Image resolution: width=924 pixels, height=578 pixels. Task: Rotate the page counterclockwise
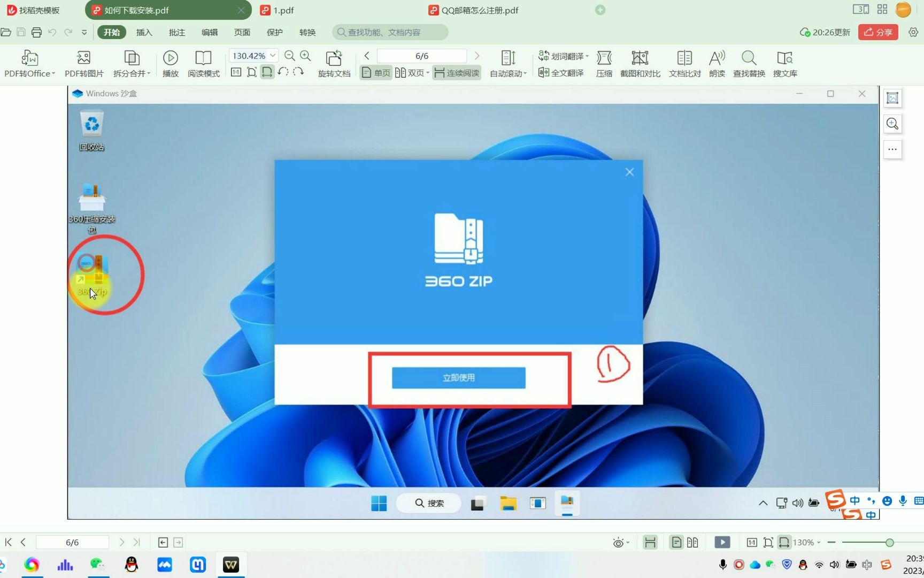(283, 72)
